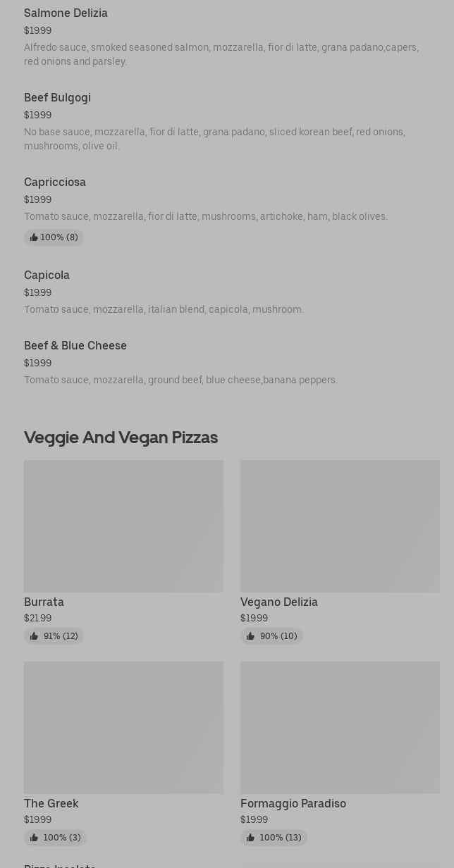
Task: Open the Burrata pizza image
Action: tap(123, 526)
